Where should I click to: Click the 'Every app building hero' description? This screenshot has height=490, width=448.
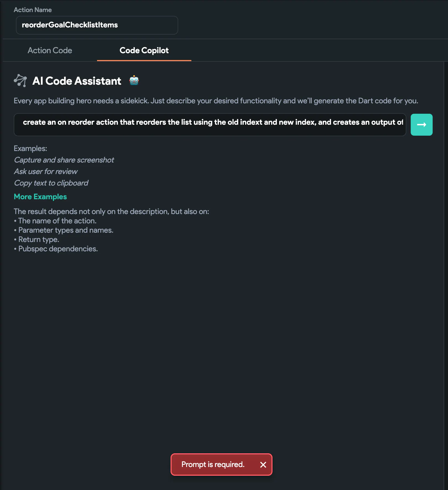click(216, 101)
